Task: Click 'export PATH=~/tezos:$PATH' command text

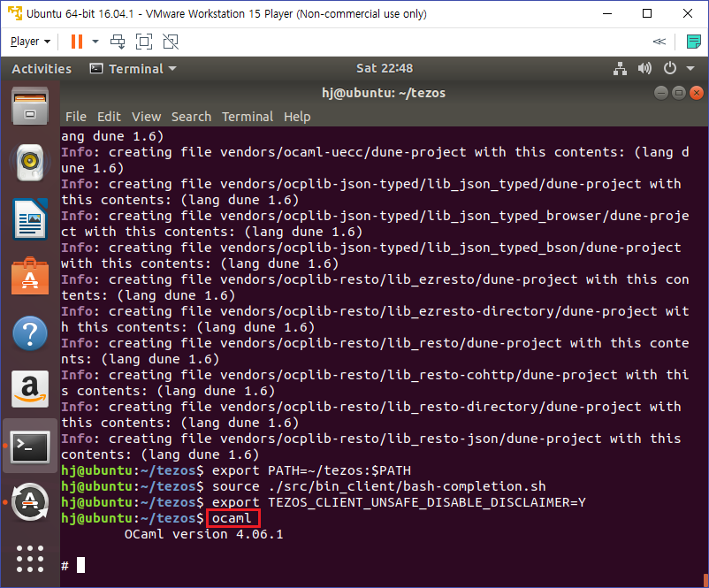Action: point(311,470)
